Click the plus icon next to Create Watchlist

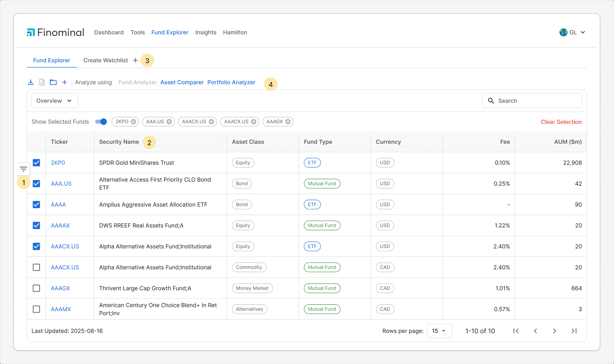click(x=135, y=60)
